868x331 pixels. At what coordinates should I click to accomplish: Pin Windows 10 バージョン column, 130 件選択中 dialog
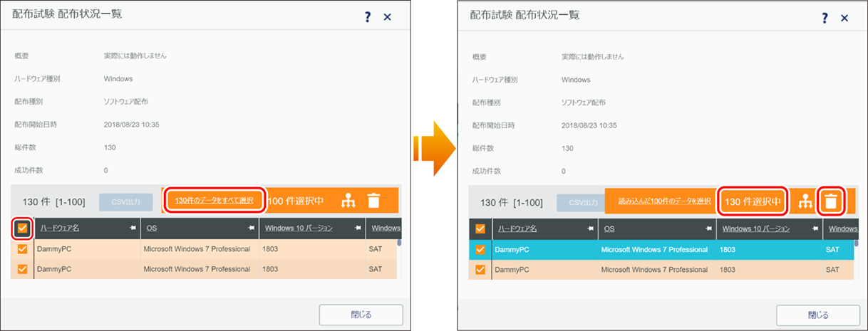tap(815, 228)
